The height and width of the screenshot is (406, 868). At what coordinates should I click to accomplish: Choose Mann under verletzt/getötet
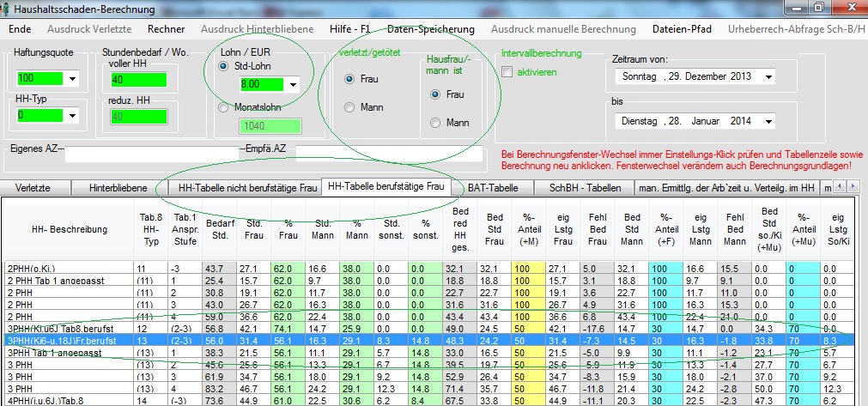[x=349, y=107]
